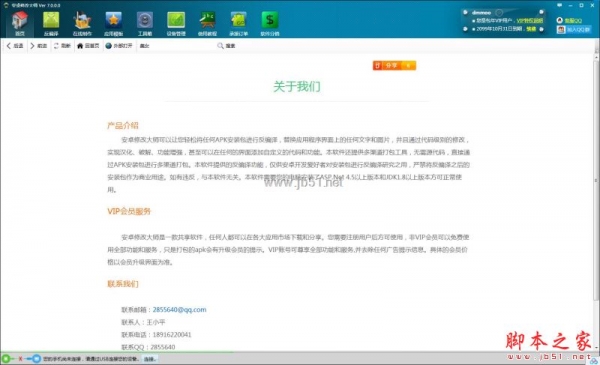This screenshot has width=600, height=365.
Task: Open the green dollar sign icon
Action: [x=270, y=23]
